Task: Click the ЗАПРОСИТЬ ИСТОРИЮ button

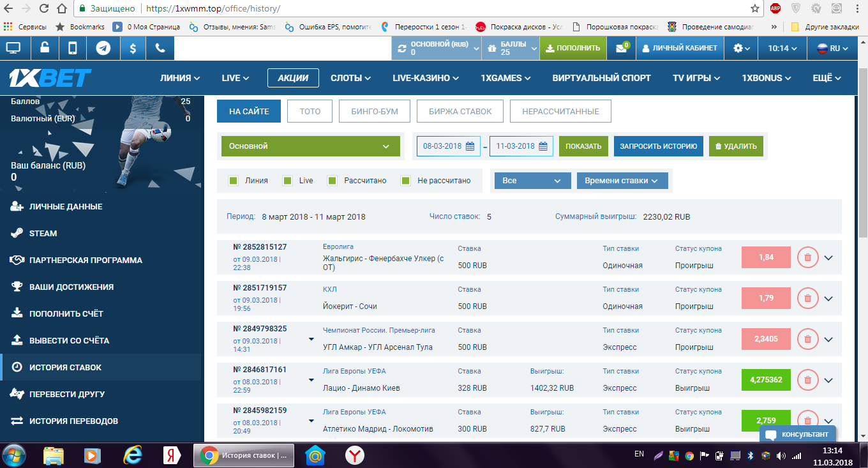Action: pyautogui.click(x=659, y=146)
